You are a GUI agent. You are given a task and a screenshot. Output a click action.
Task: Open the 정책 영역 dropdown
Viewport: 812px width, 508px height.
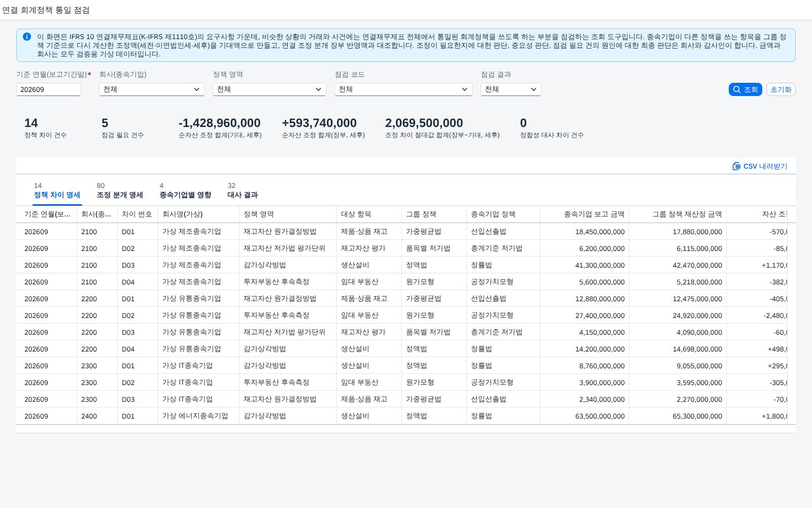[x=269, y=89]
